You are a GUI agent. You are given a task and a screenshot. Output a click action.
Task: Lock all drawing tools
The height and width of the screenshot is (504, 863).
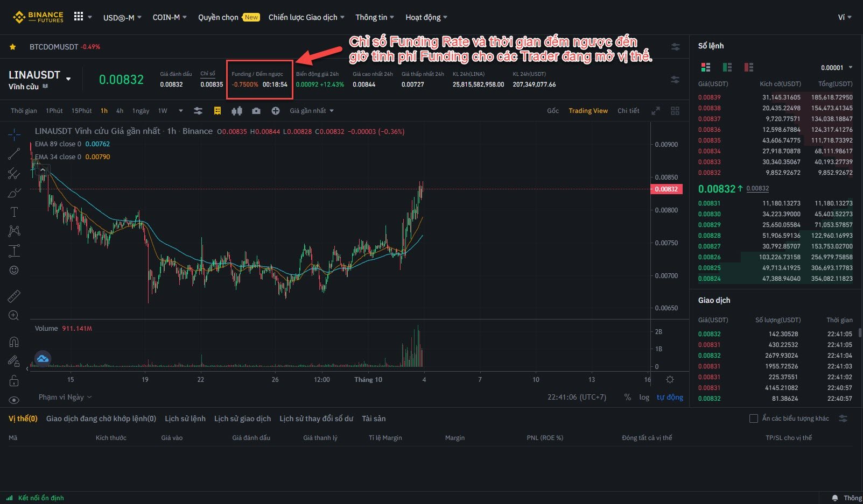point(14,381)
